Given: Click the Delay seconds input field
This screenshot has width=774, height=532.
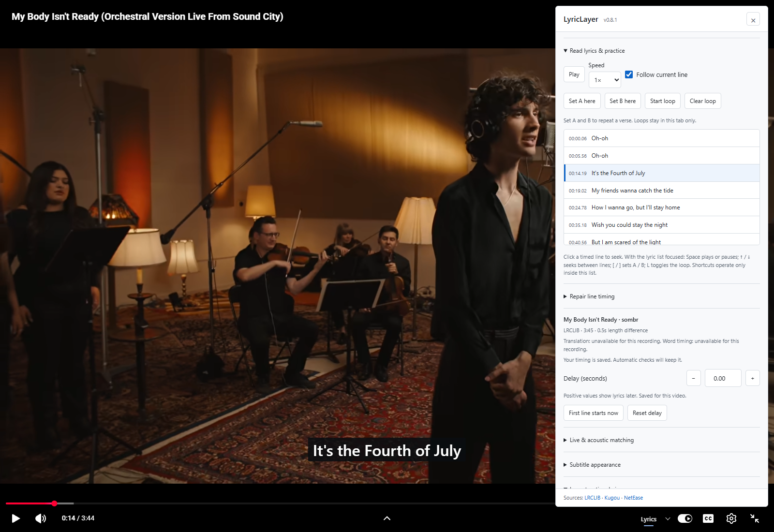Looking at the screenshot, I should (x=723, y=378).
